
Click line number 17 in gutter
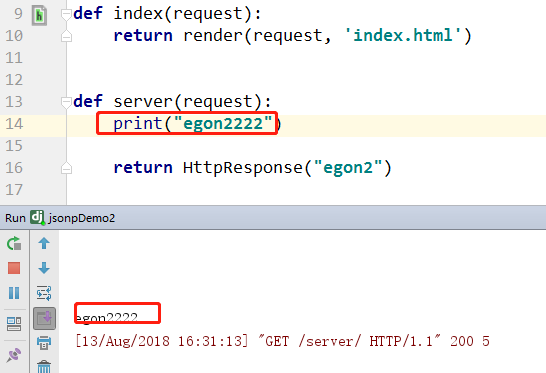14,190
